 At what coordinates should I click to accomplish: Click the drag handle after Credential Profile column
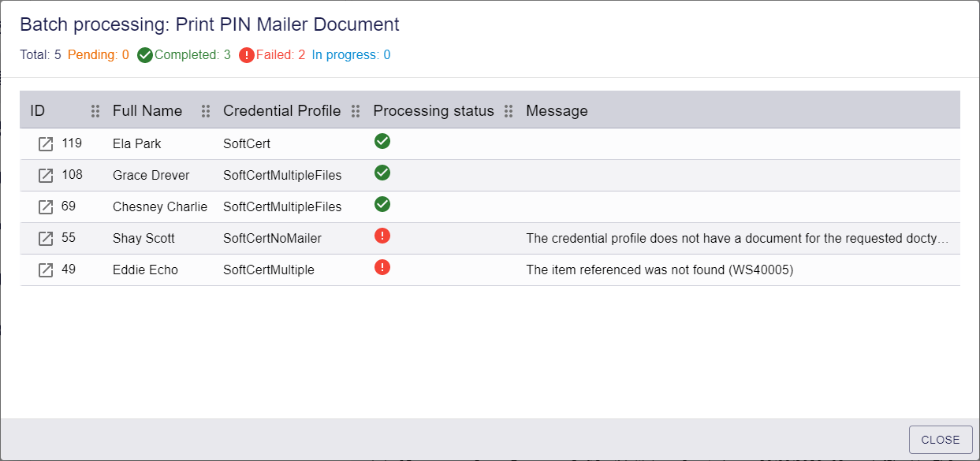pyautogui.click(x=356, y=111)
